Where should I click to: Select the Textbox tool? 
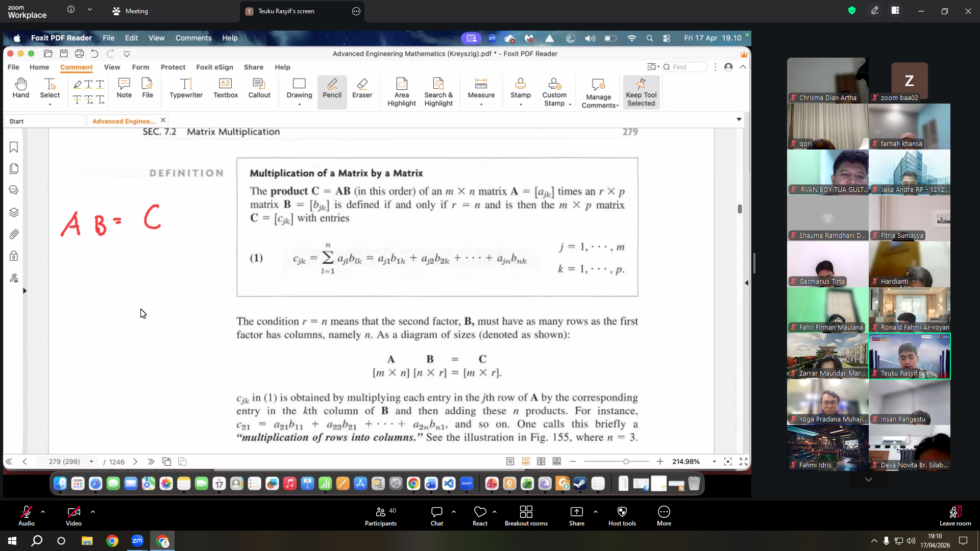click(226, 88)
